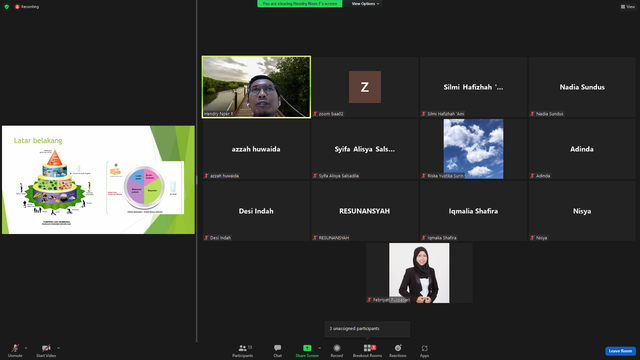The width and height of the screenshot is (640, 360).
Task: Select Nisya participant tile
Action: pyautogui.click(x=582, y=211)
